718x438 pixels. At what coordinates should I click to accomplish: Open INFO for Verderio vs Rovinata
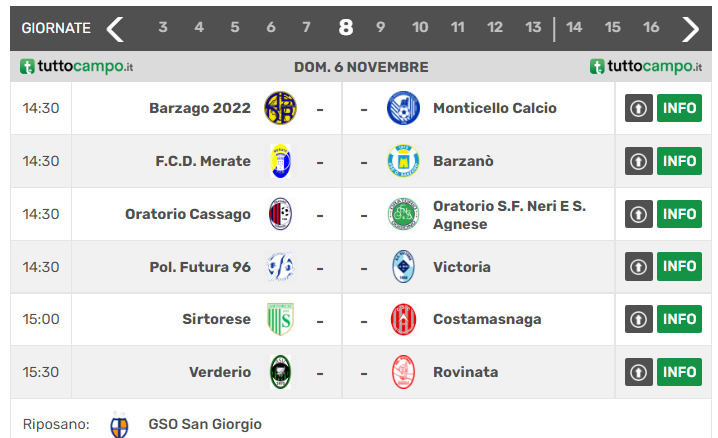(x=679, y=372)
